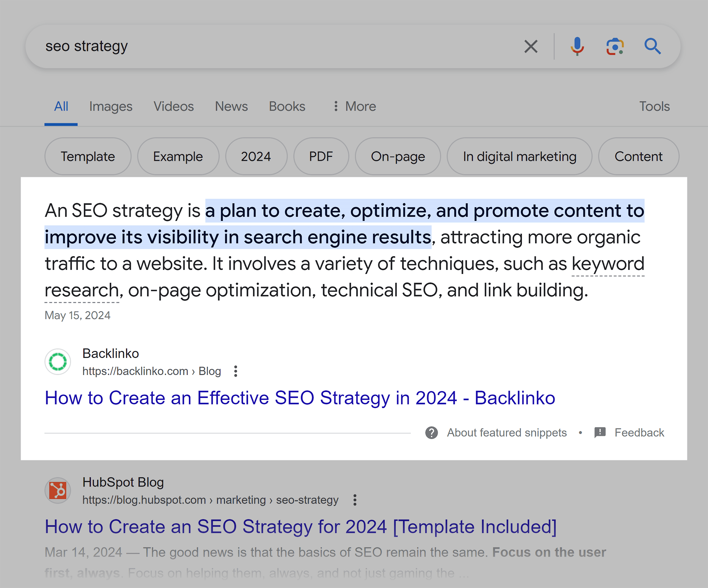708x588 pixels.
Task: Open the HubSpot SEO strategy template article
Action: click(300, 527)
